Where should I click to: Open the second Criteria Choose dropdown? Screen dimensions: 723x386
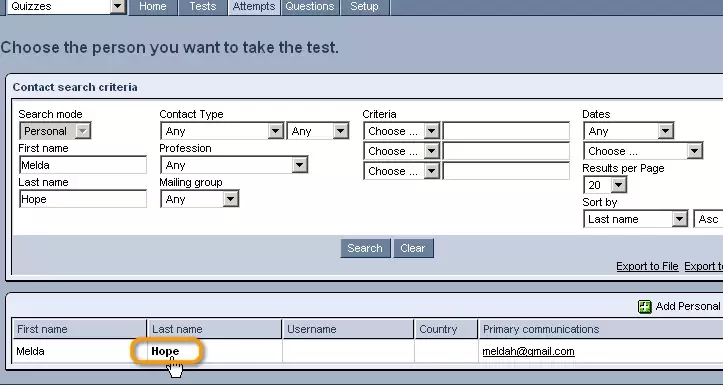[402, 151]
